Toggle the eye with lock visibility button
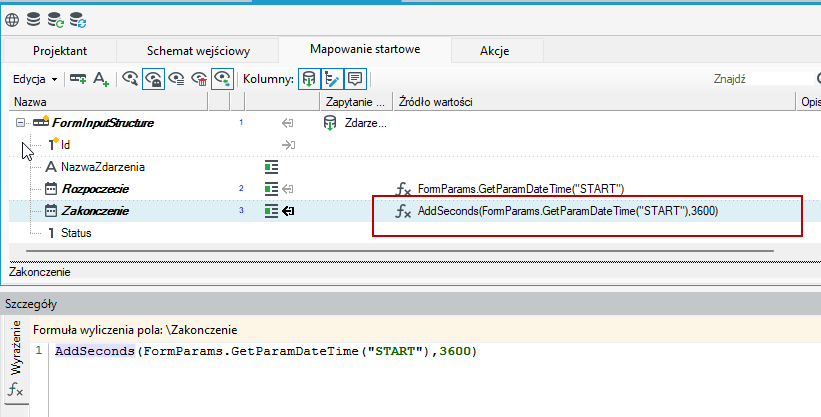This screenshot has width=821, height=417. coord(153,79)
